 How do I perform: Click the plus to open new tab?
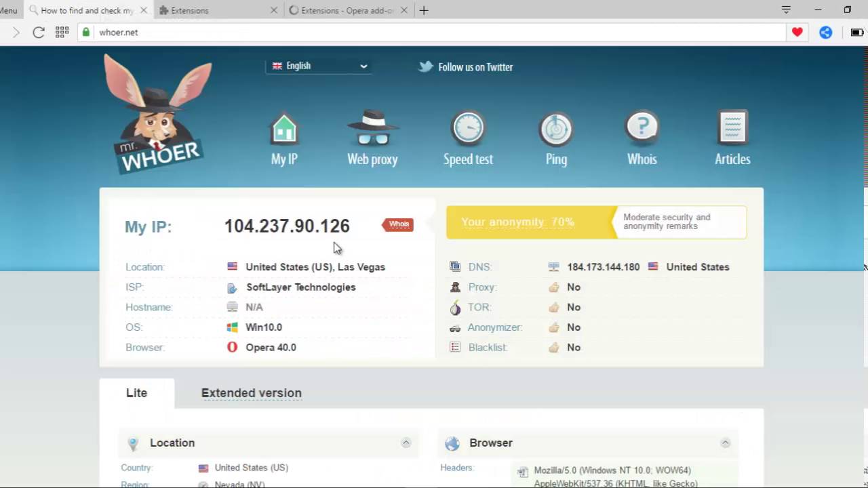tap(424, 10)
